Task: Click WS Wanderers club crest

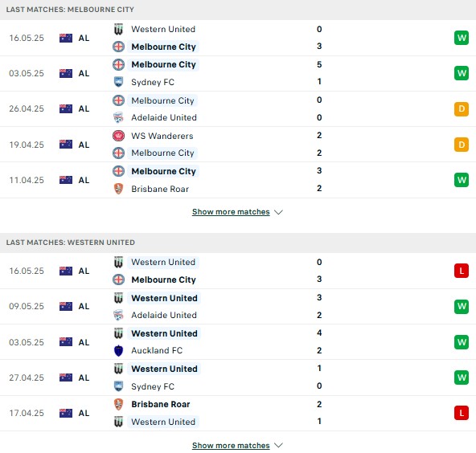Action: [118, 136]
